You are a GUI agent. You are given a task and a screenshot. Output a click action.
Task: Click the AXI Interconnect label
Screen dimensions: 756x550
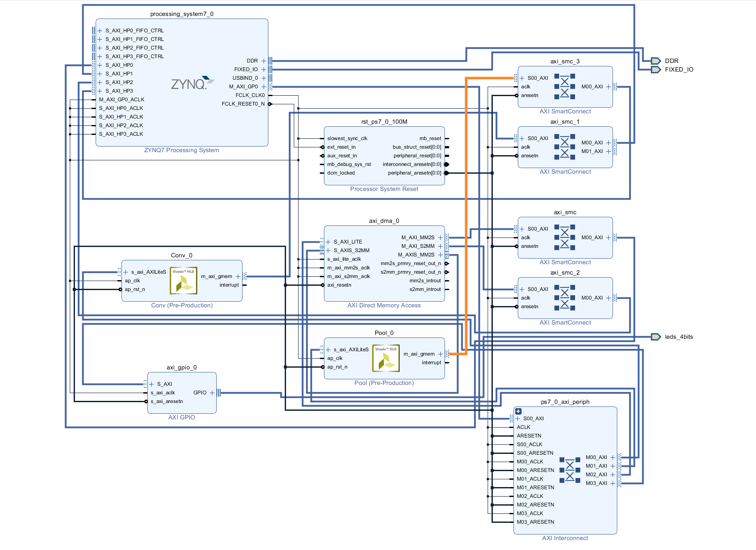(565, 538)
